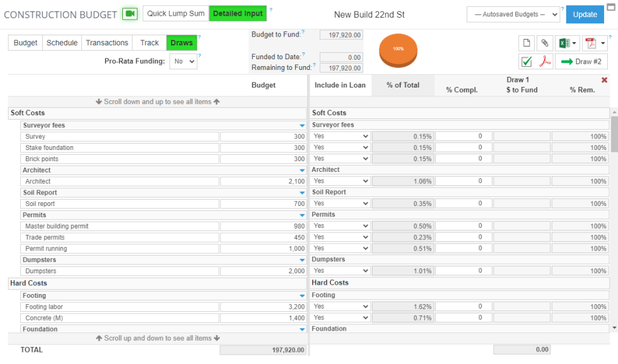Viewport: 618px width, 364px height.
Task: Switch Quick Lump Sum entry mode
Action: 175,13
